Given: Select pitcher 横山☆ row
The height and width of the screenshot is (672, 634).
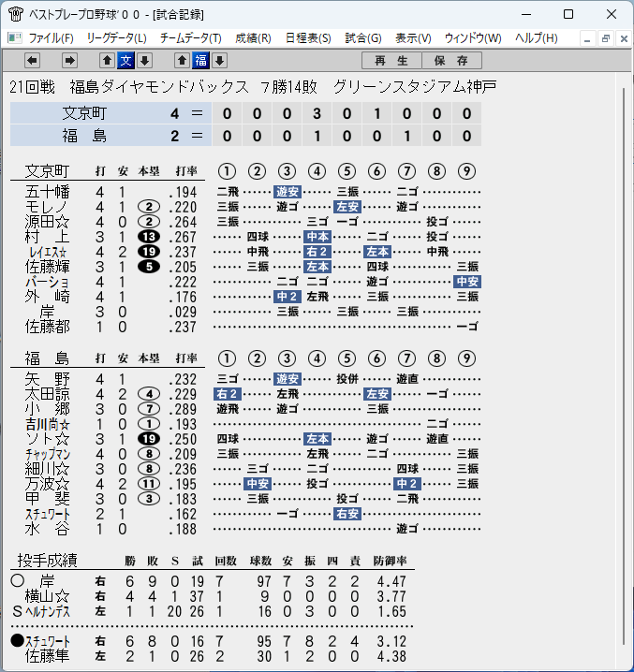Looking at the screenshot, I should coord(213,596).
